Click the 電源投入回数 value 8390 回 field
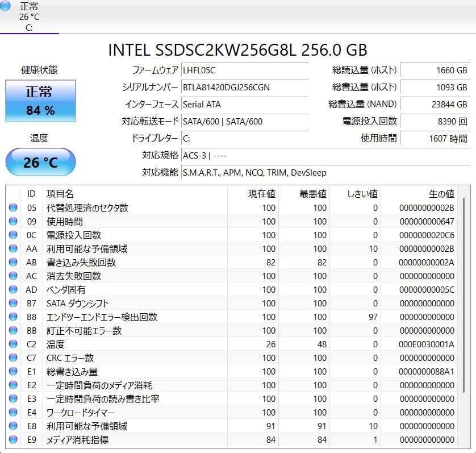Screen dimensions: 476x453 [x=435, y=121]
